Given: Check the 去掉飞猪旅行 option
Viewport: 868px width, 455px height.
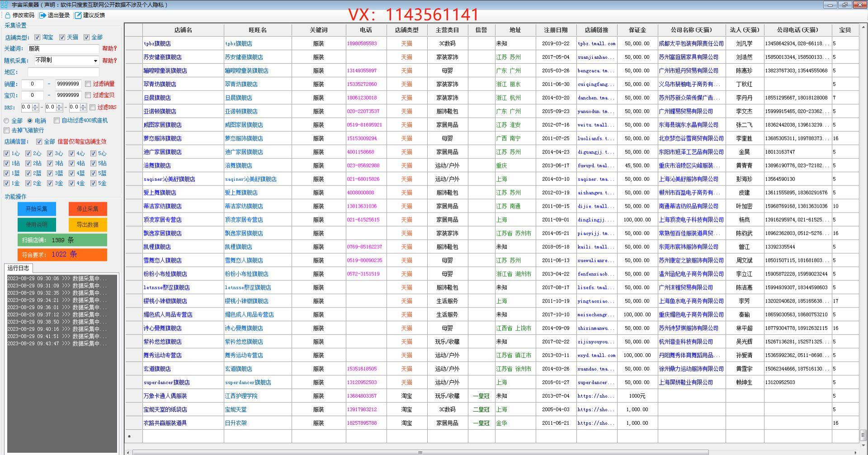Looking at the screenshot, I should click(7, 130).
